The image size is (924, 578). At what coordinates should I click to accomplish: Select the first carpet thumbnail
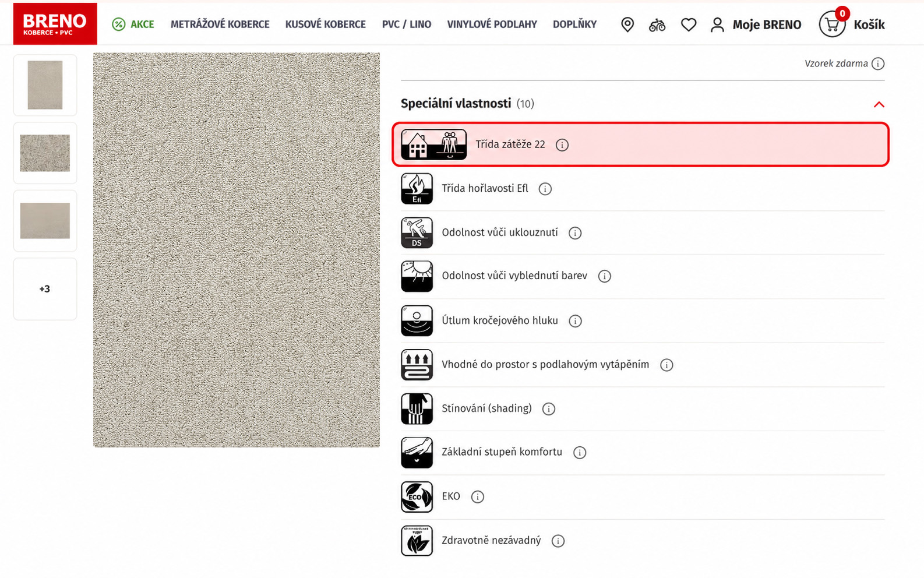[x=45, y=85]
